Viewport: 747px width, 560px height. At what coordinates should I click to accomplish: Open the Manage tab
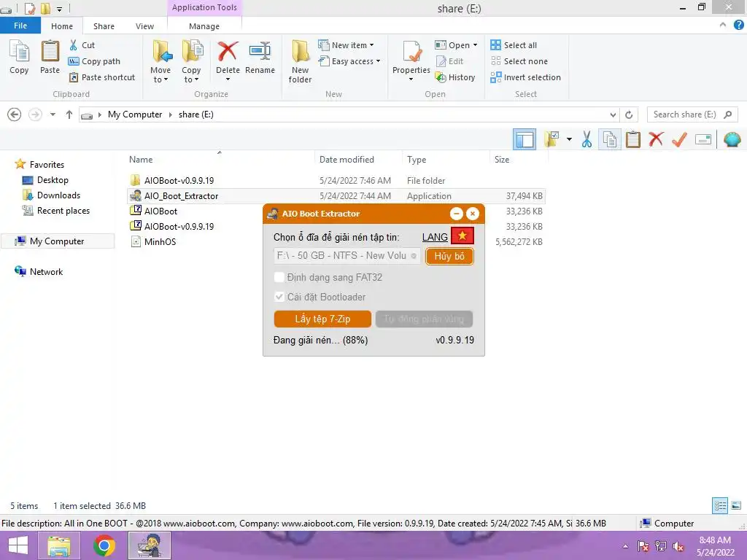tap(204, 26)
